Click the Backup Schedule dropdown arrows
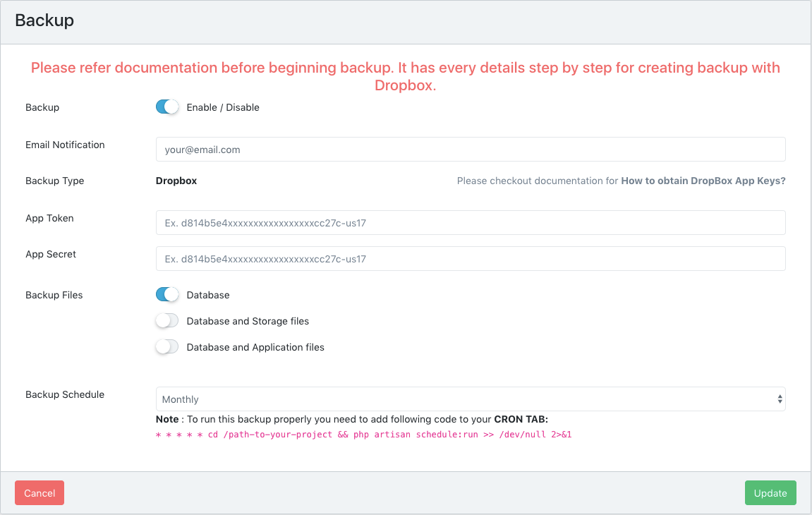This screenshot has width=812, height=515. pos(780,399)
